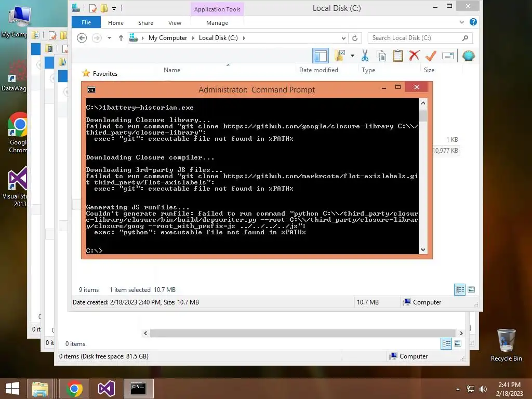Open the Home ribbon tab
This screenshot has width=532, height=399.
[116, 23]
